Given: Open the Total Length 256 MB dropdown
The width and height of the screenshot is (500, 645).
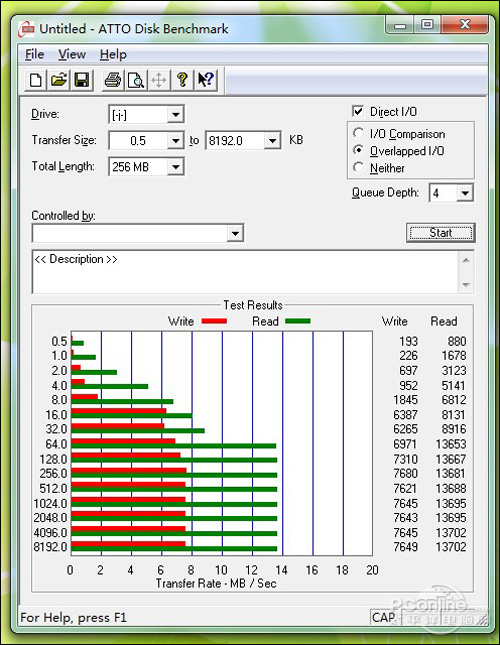Looking at the screenshot, I should (x=176, y=167).
